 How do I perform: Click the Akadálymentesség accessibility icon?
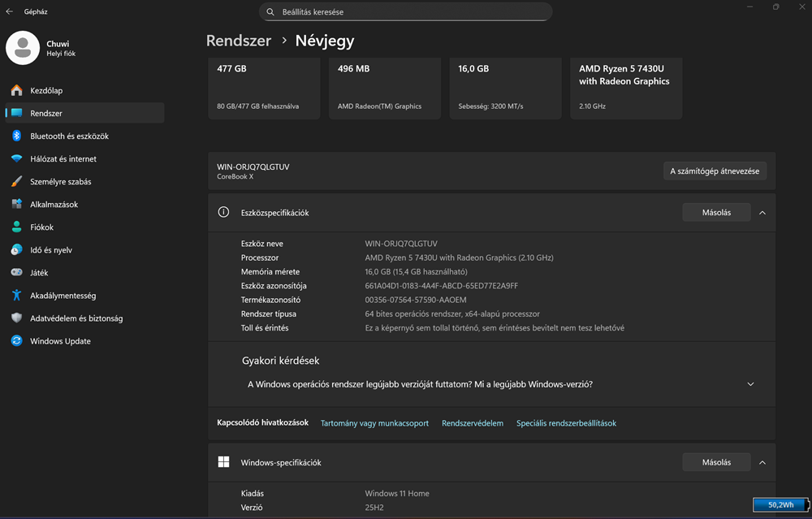point(16,296)
